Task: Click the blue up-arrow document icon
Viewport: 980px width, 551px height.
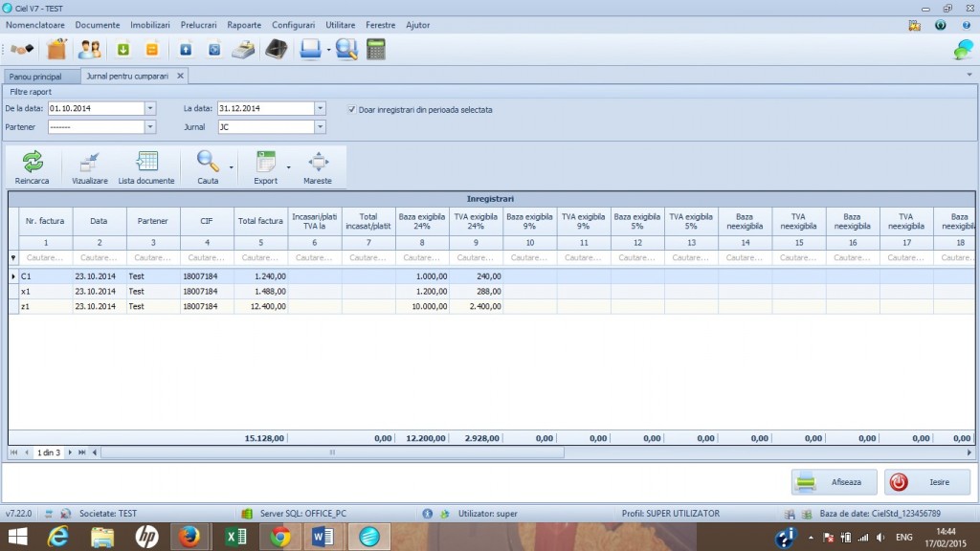Action: pos(186,50)
